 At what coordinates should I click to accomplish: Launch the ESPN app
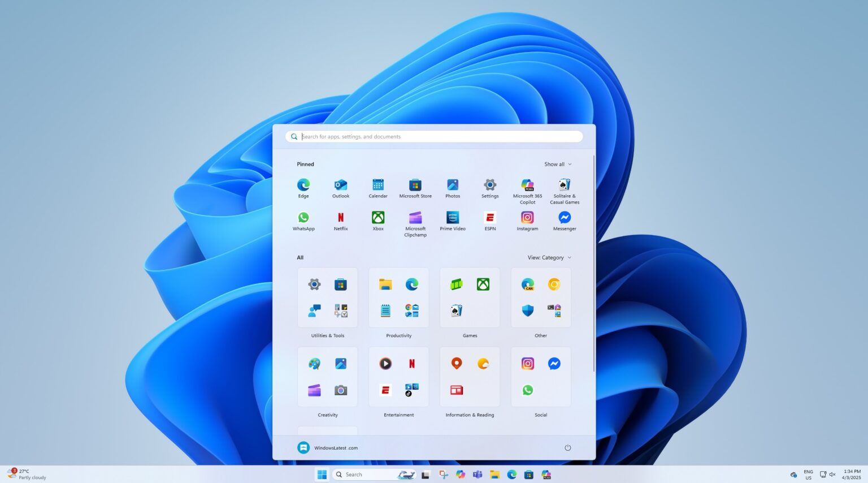(x=489, y=217)
